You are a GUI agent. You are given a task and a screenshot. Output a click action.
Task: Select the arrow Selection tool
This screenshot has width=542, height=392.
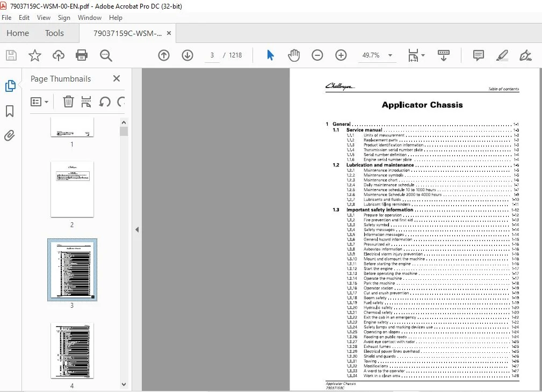pyautogui.click(x=270, y=55)
